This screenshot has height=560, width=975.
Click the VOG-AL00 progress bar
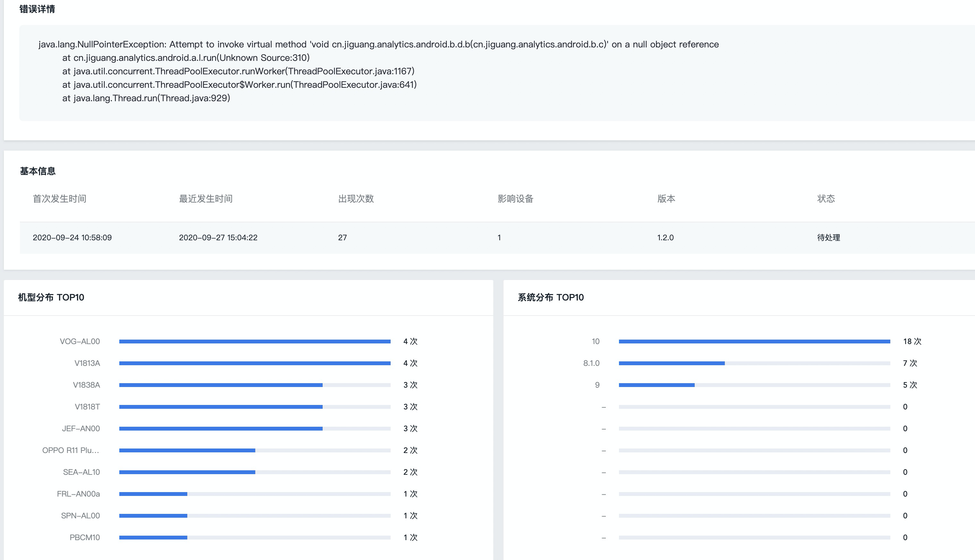pyautogui.click(x=254, y=342)
